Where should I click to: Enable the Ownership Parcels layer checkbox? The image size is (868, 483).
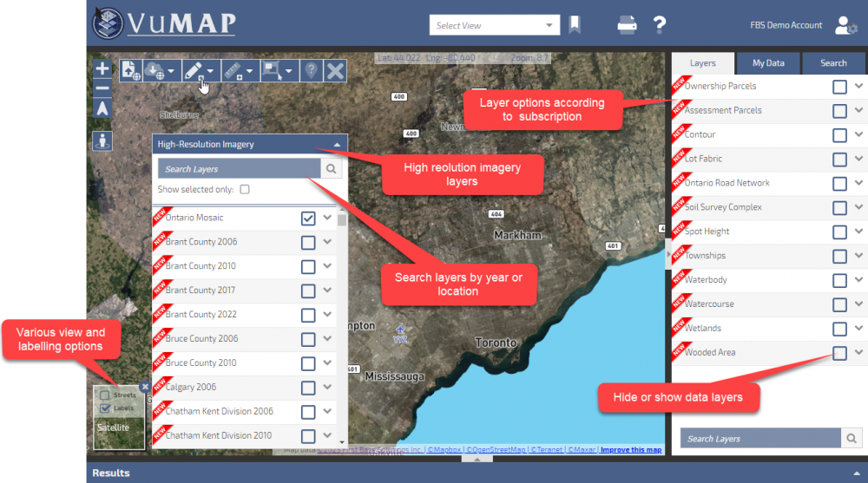(839, 87)
